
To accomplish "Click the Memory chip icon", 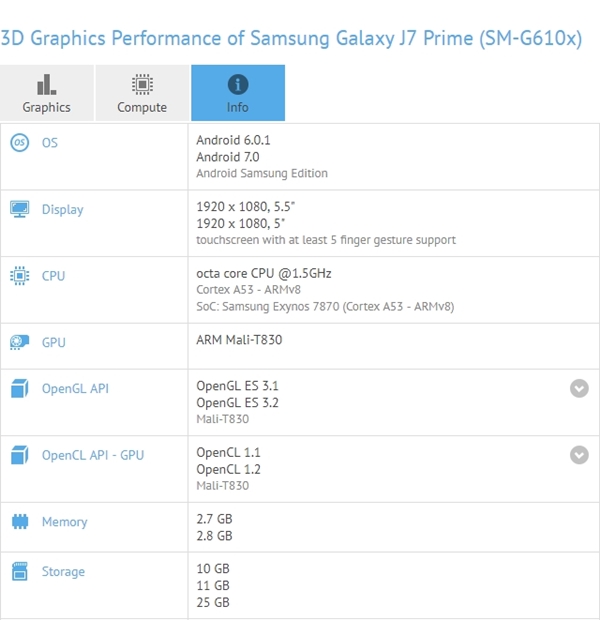I will (20, 522).
